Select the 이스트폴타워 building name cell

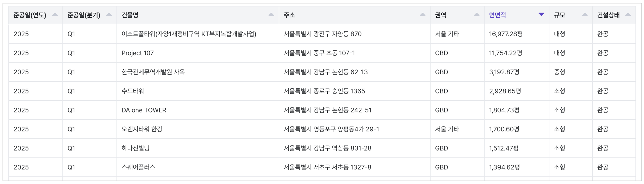click(189, 34)
